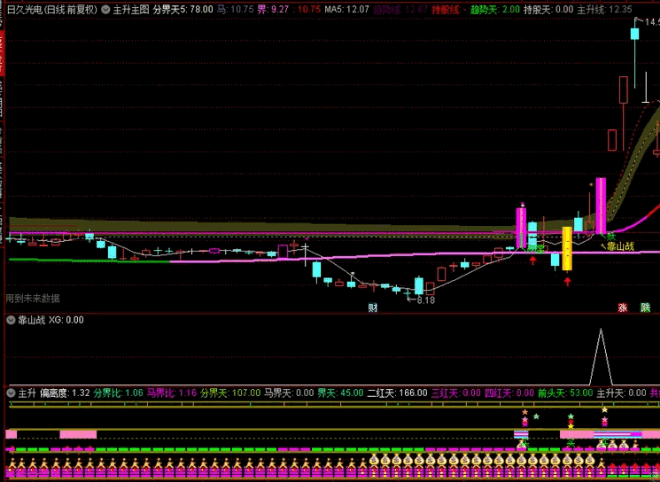Click red up arrow under the 黑马 label
The width and height of the screenshot is (660, 482).
pos(533,260)
